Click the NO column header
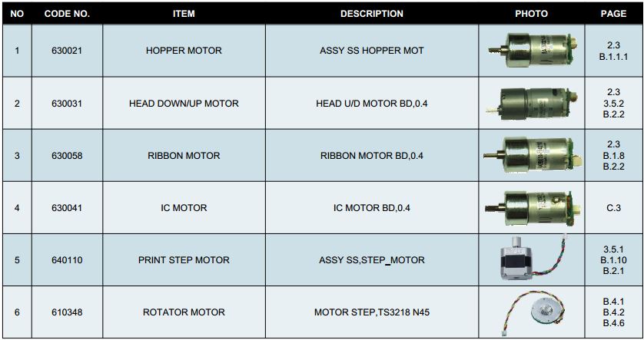Screen dimensions: 644x340 coord(17,14)
